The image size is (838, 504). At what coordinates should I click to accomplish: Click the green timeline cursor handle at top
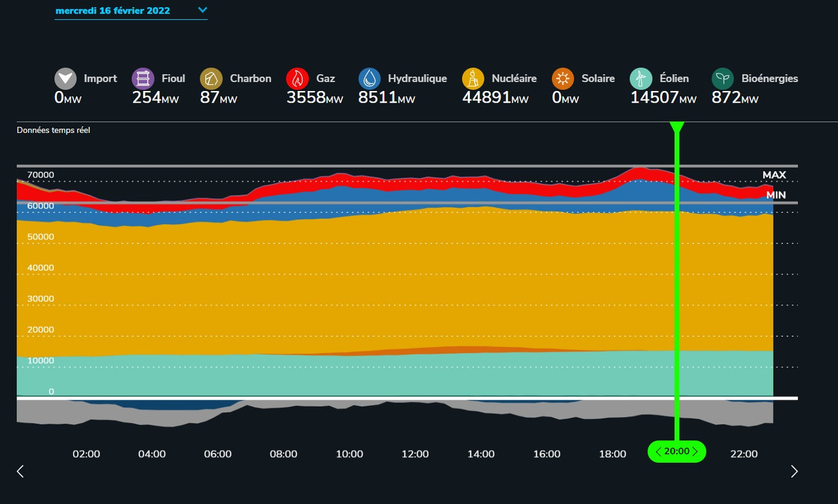point(677,128)
